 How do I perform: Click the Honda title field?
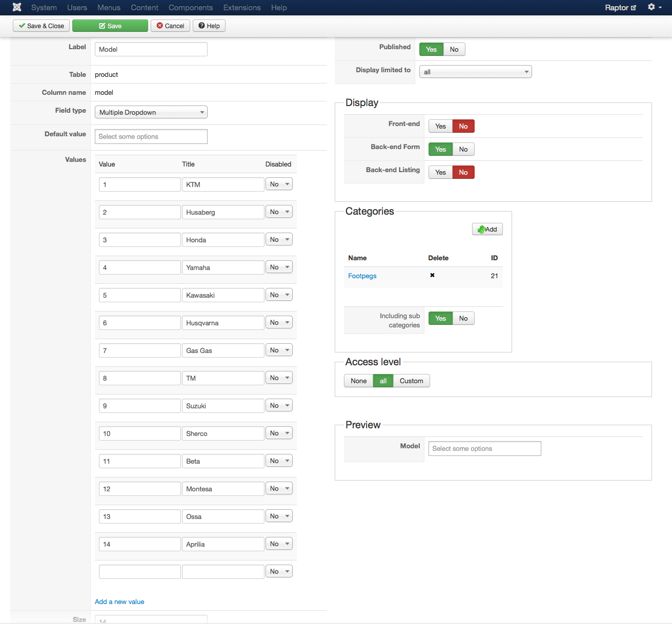coord(223,240)
